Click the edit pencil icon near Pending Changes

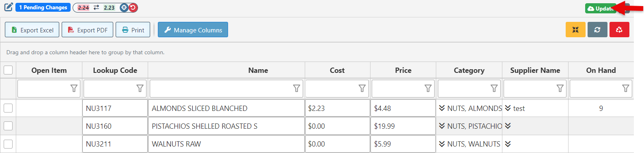9,7
